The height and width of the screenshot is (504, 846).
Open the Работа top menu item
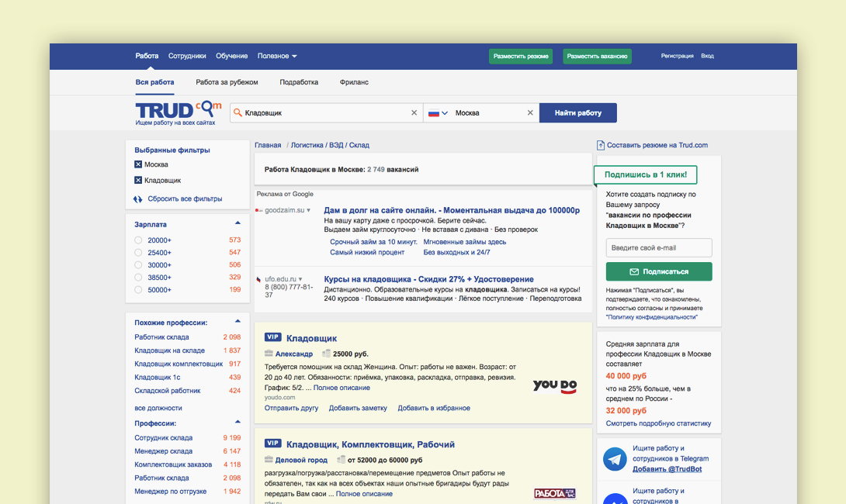147,56
